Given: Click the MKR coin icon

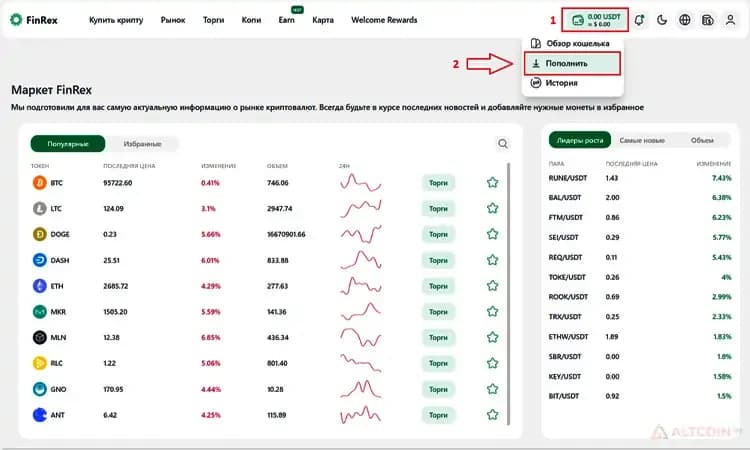Looking at the screenshot, I should click(x=39, y=312).
